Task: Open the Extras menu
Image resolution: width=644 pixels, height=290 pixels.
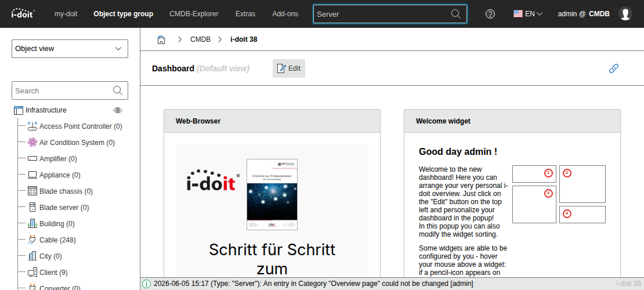Action: coord(245,13)
